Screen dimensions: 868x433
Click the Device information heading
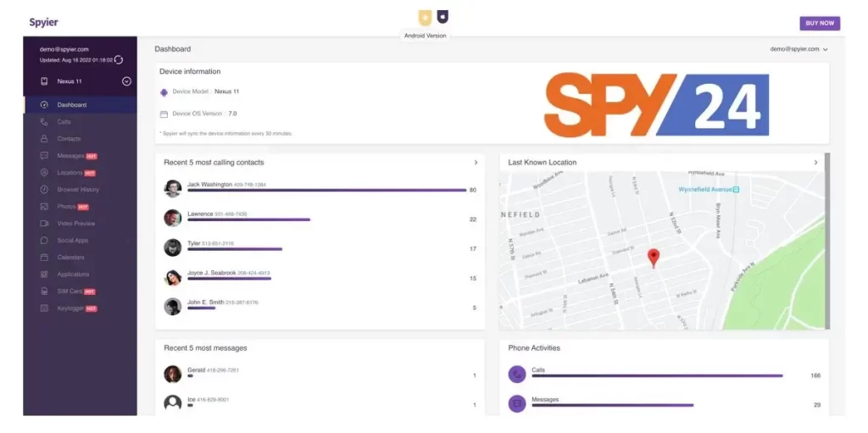[x=190, y=71]
